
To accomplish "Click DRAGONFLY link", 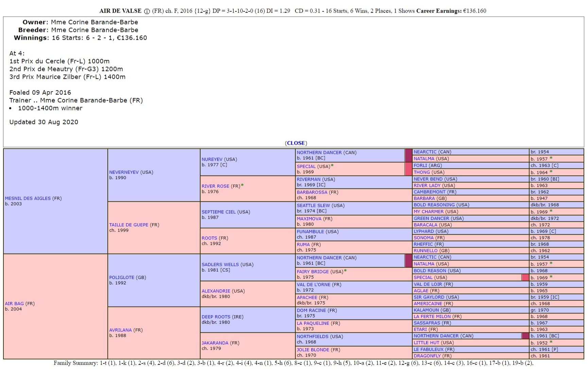I will point(428,356).
